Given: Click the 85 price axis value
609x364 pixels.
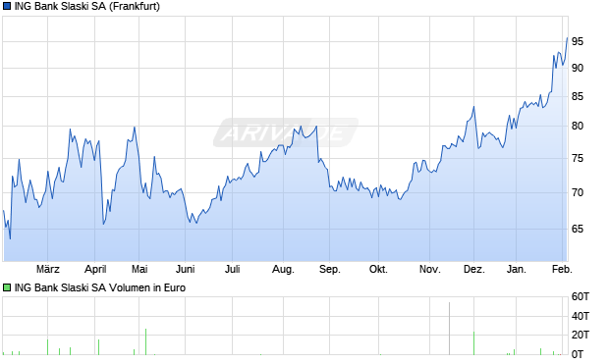Looking at the screenshot, I should coord(578,96).
